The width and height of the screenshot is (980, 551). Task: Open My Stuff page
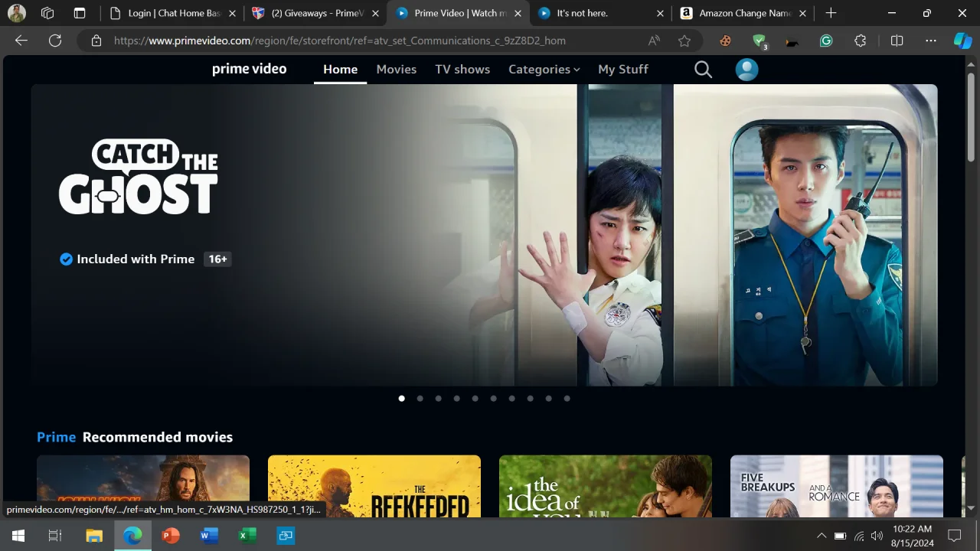[x=623, y=69]
